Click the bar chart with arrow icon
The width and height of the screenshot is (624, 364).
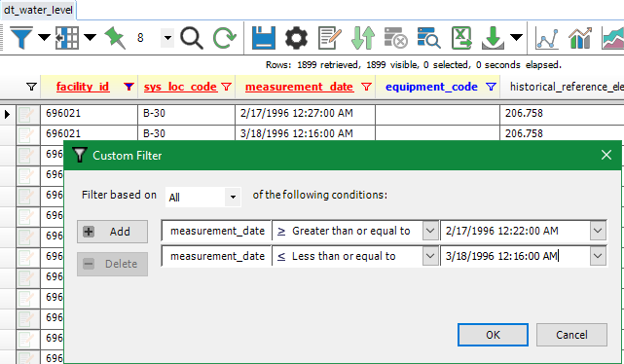(x=580, y=38)
